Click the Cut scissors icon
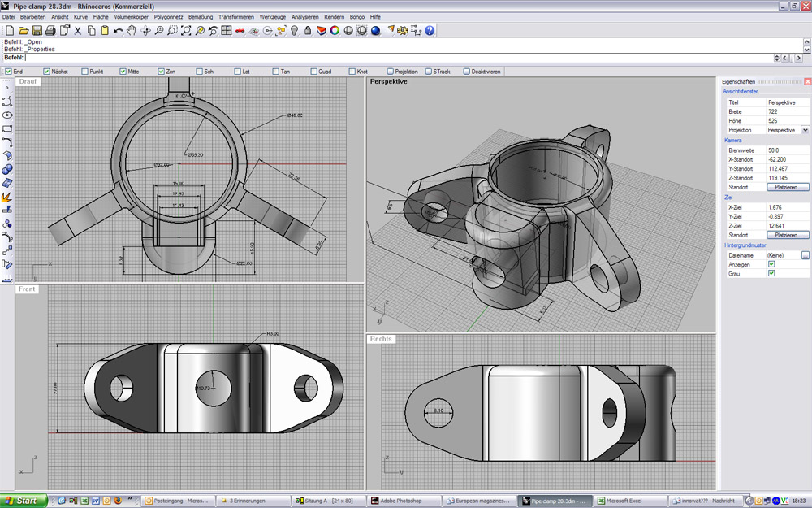This screenshot has width=812, height=508. pos(78,31)
